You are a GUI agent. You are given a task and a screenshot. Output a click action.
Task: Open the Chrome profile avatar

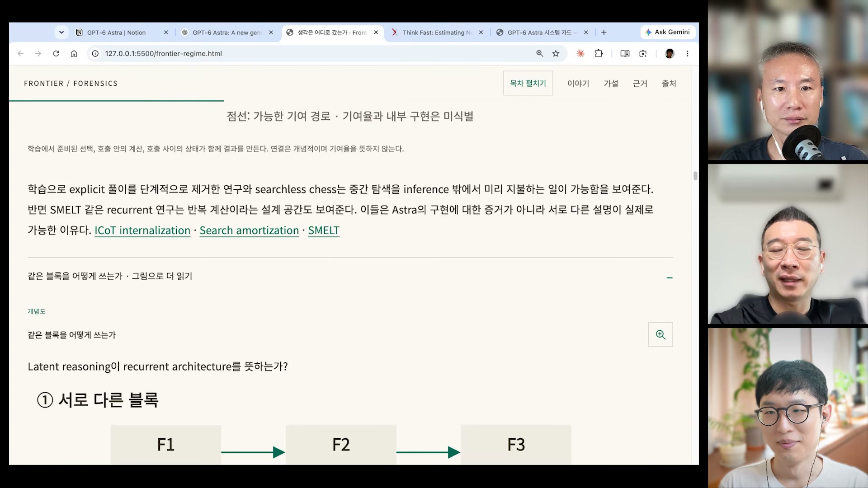coord(670,53)
